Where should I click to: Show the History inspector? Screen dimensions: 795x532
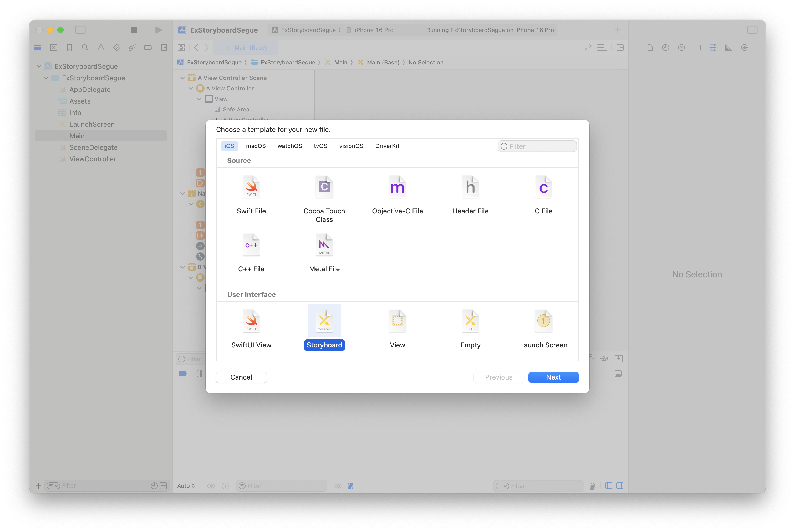tap(665, 48)
